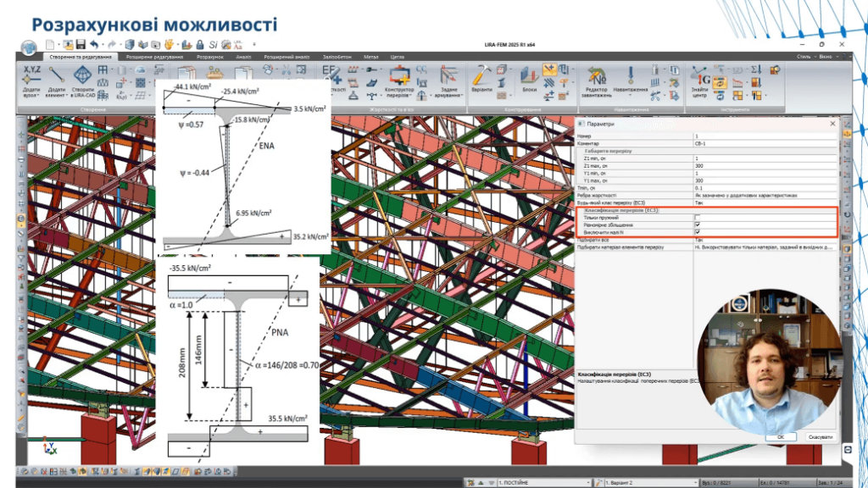Image resolution: width=868 pixels, height=488 pixels.
Task: Click OK in the Параметри dialog
Action: click(x=781, y=437)
